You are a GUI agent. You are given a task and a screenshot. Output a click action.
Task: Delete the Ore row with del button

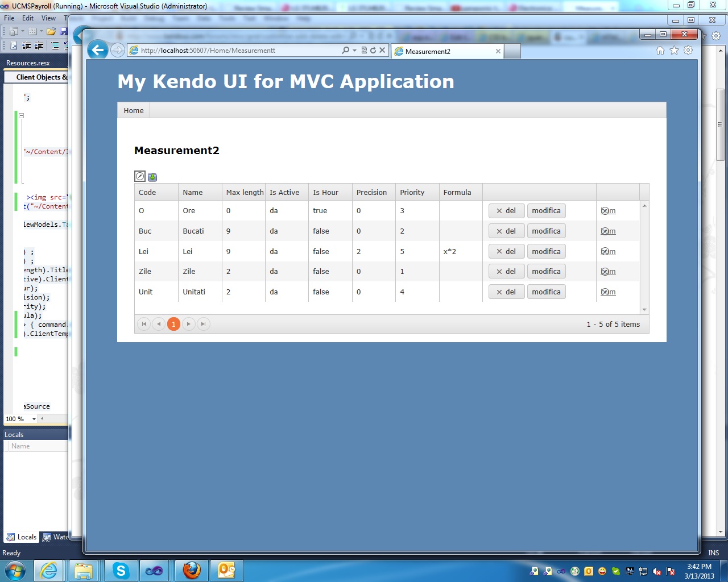(x=506, y=211)
